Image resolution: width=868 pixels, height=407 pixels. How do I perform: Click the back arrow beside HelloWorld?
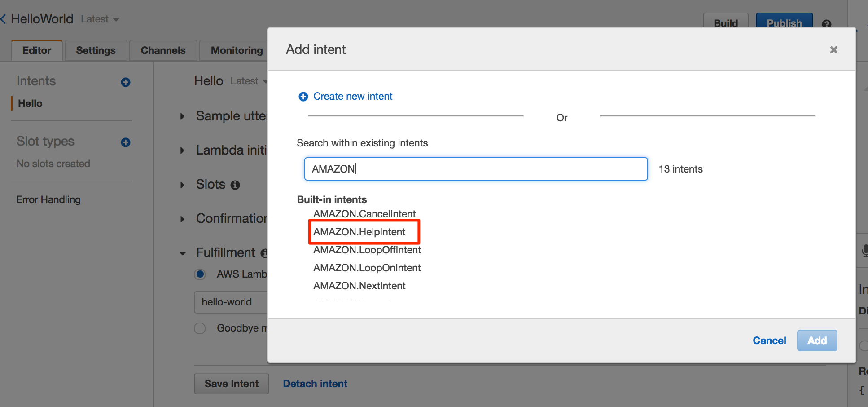(4, 18)
